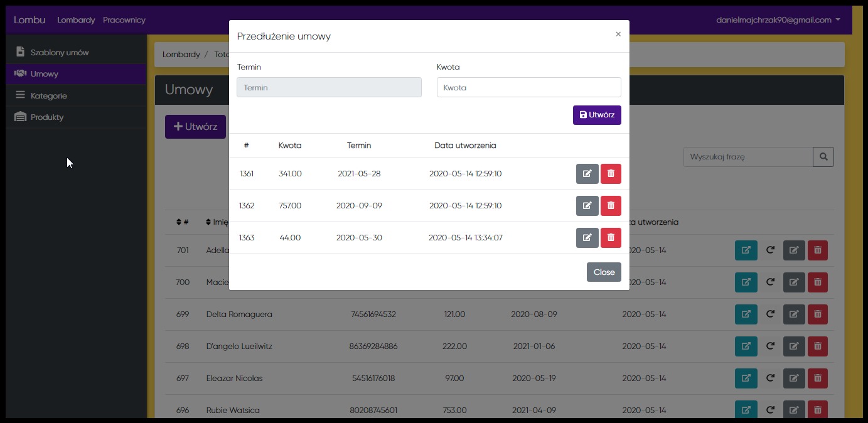This screenshot has height=423, width=868.
Task: Click the Lombu brand link
Action: [29, 19]
